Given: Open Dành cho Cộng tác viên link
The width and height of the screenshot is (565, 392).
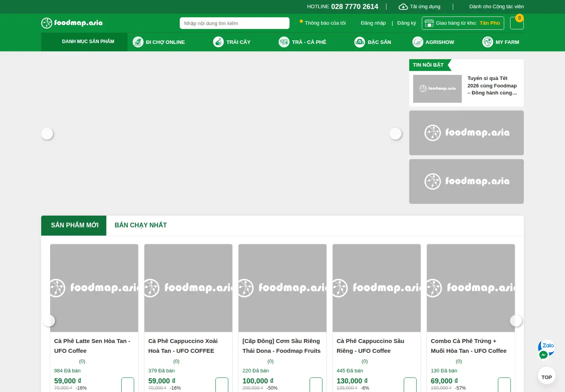Looking at the screenshot, I should 496,7.
